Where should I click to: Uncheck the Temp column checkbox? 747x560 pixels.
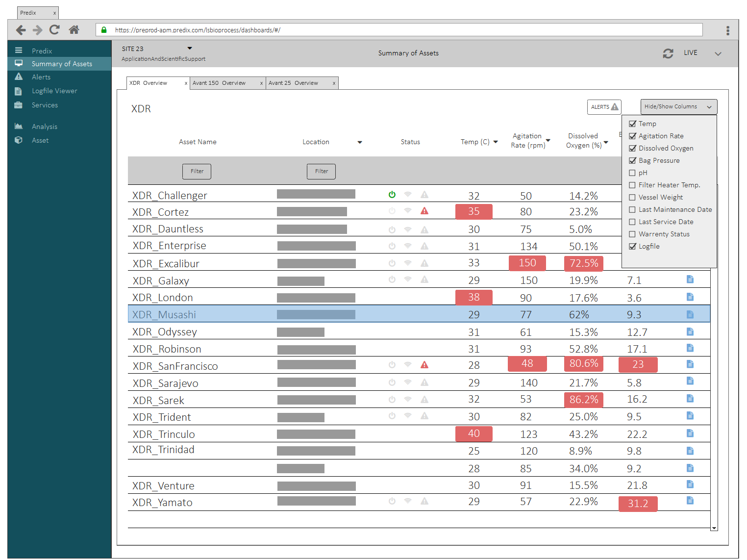tap(632, 124)
